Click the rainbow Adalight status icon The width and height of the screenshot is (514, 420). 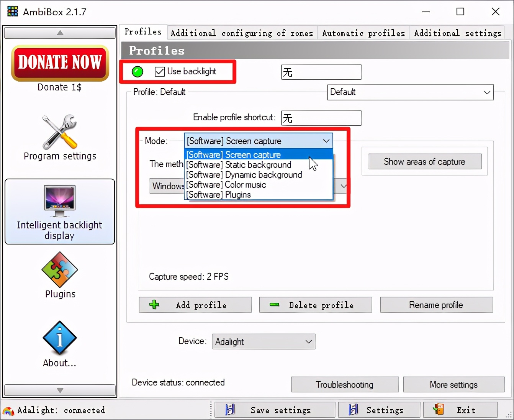(x=8, y=411)
